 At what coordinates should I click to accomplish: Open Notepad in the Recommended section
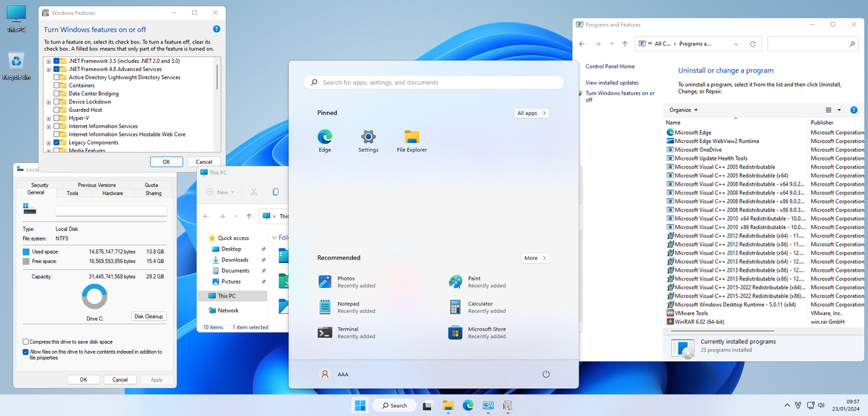click(x=347, y=307)
